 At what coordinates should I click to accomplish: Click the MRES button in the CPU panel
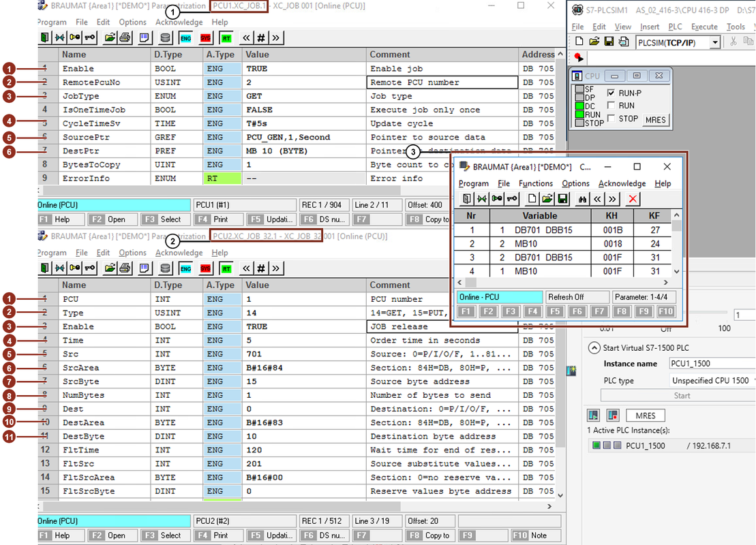click(x=655, y=119)
